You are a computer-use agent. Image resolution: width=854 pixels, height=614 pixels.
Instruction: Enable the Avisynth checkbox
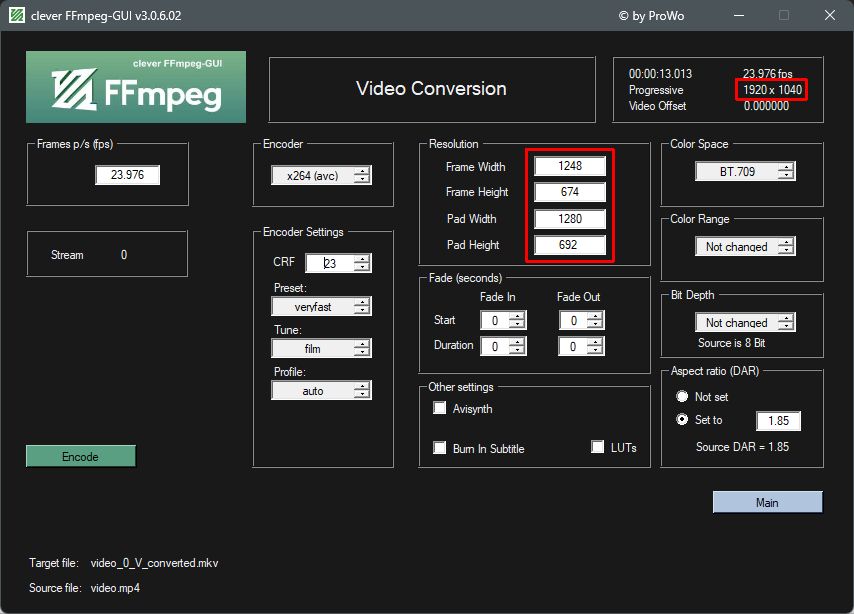pyautogui.click(x=440, y=408)
